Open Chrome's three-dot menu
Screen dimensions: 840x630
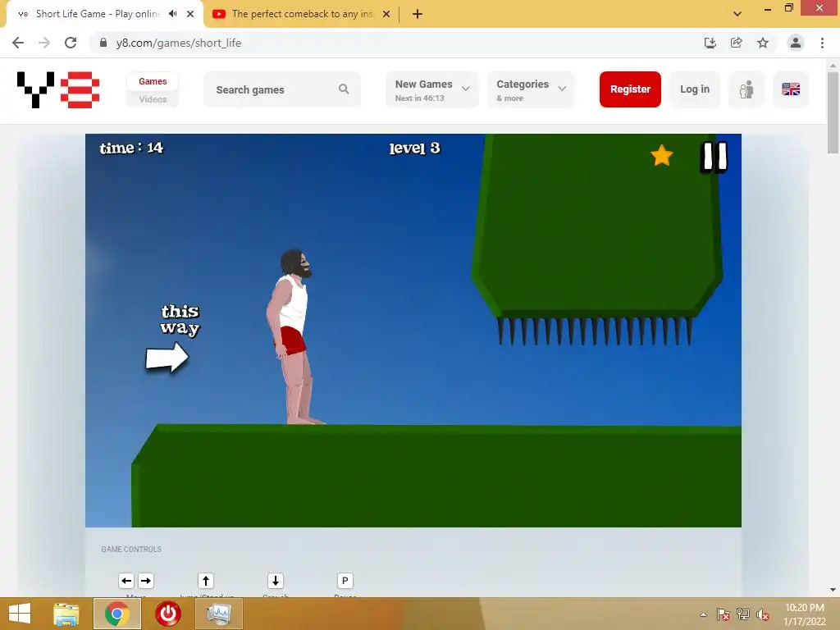click(x=822, y=43)
